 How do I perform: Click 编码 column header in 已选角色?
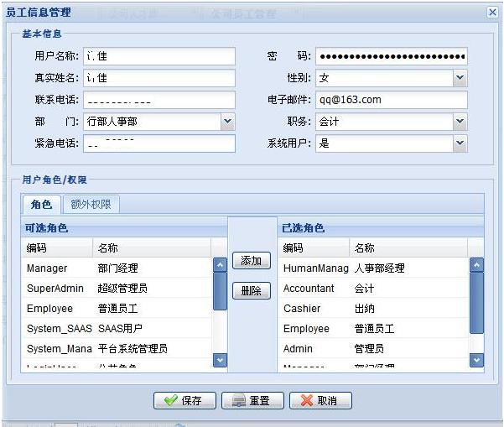[x=314, y=248]
